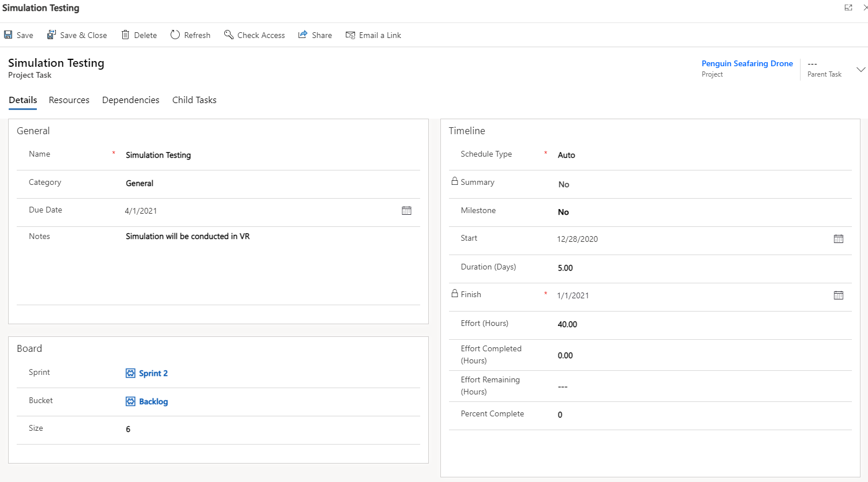
Task: Open the Schedule Type dropdown showing Auto
Action: (567, 155)
